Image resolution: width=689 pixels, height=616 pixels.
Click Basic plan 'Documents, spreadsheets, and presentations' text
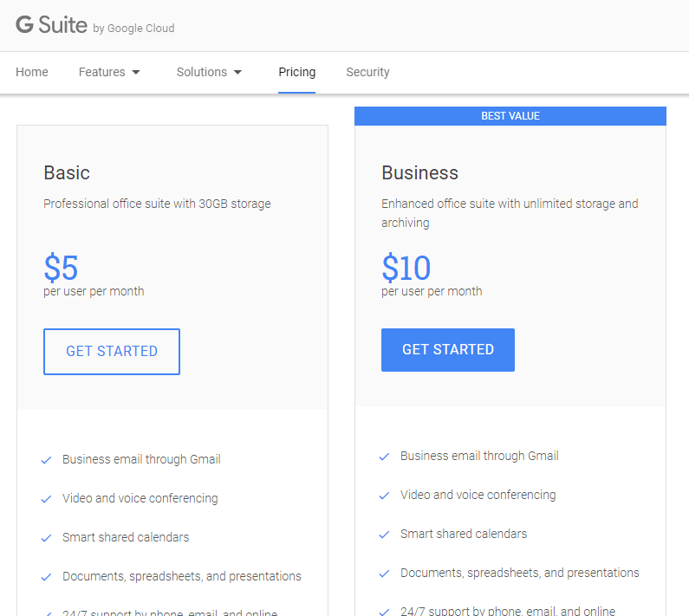(182, 576)
